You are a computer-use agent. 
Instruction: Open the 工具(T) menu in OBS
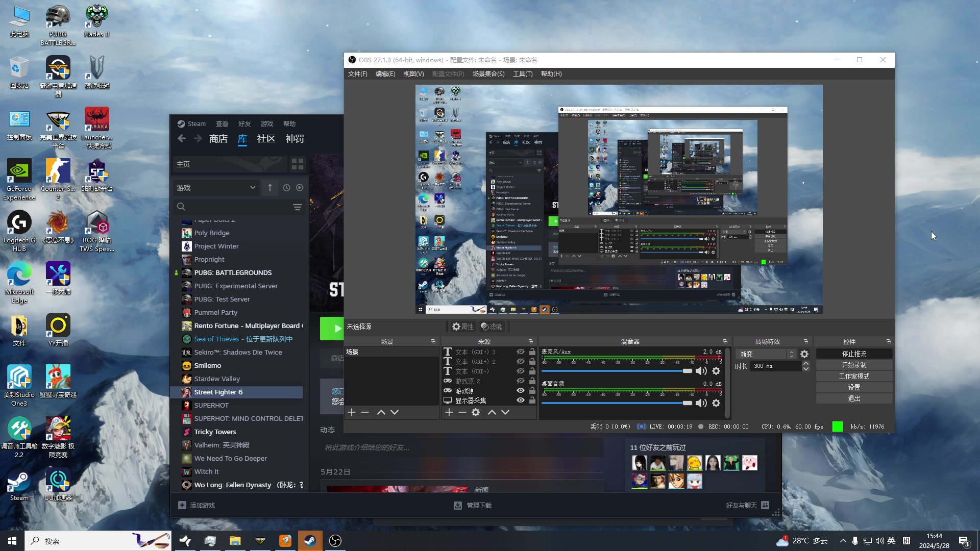pyautogui.click(x=523, y=74)
